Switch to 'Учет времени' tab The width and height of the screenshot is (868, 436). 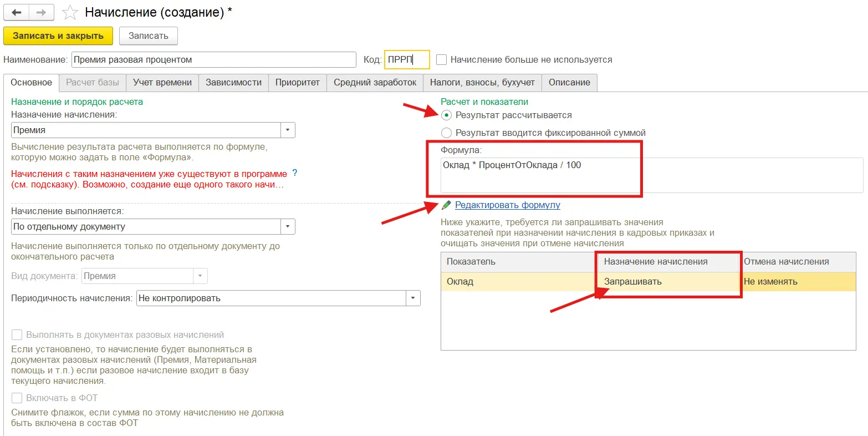(x=162, y=83)
